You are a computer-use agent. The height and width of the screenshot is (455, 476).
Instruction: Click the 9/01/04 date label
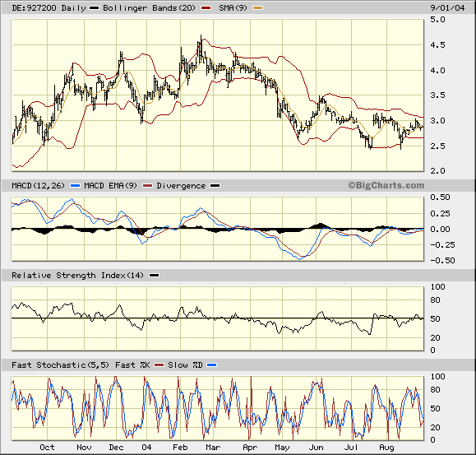[x=447, y=8]
